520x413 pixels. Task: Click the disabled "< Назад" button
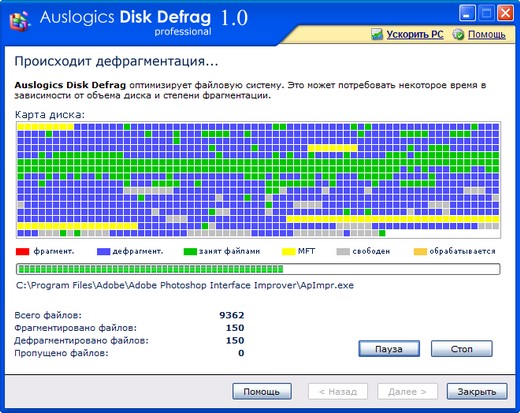[x=338, y=391]
